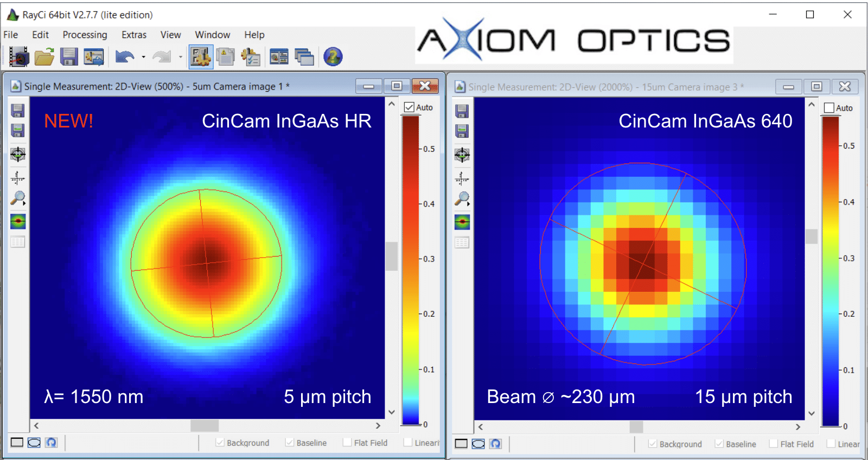Image resolution: width=868 pixels, height=460 pixels.
Task: Select ellipse shape tool in 5um window
Action: [x=34, y=443]
